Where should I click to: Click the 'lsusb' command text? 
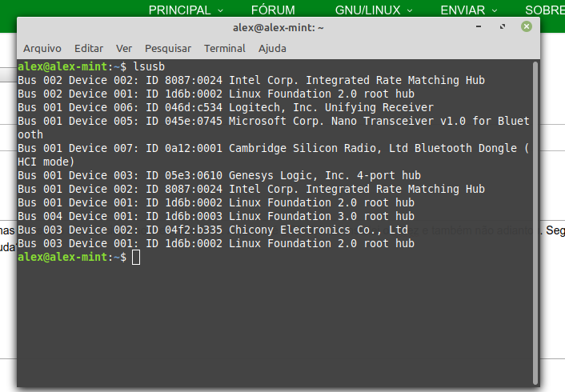pos(149,66)
